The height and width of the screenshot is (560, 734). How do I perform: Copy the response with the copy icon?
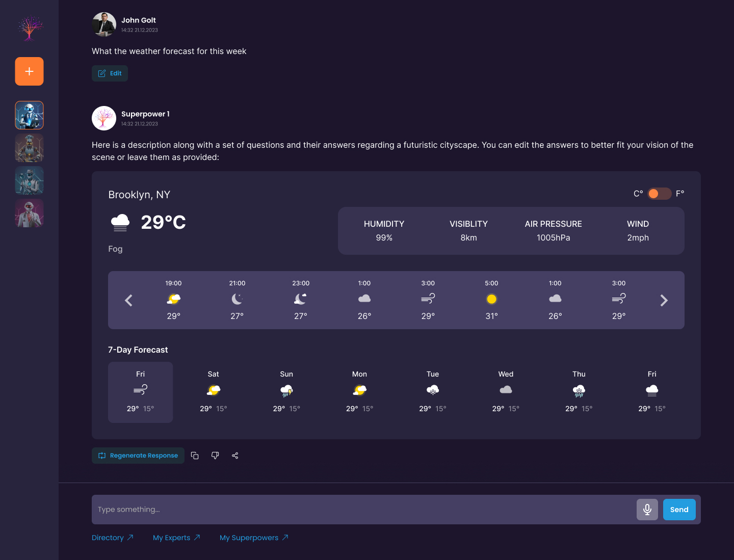(x=195, y=456)
